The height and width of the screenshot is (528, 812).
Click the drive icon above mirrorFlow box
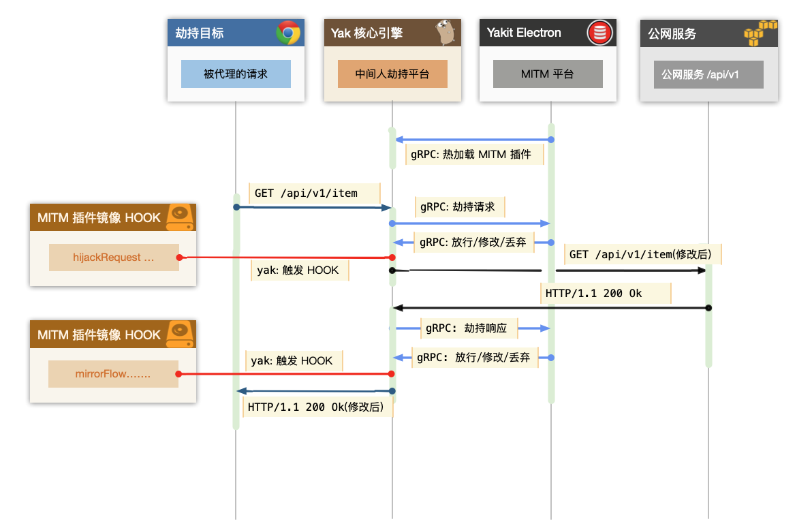(181, 334)
